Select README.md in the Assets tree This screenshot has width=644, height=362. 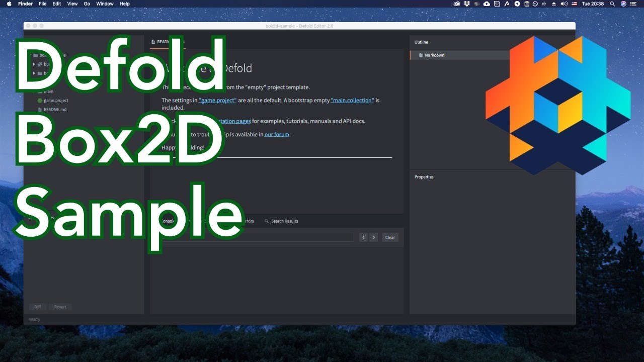click(x=55, y=109)
